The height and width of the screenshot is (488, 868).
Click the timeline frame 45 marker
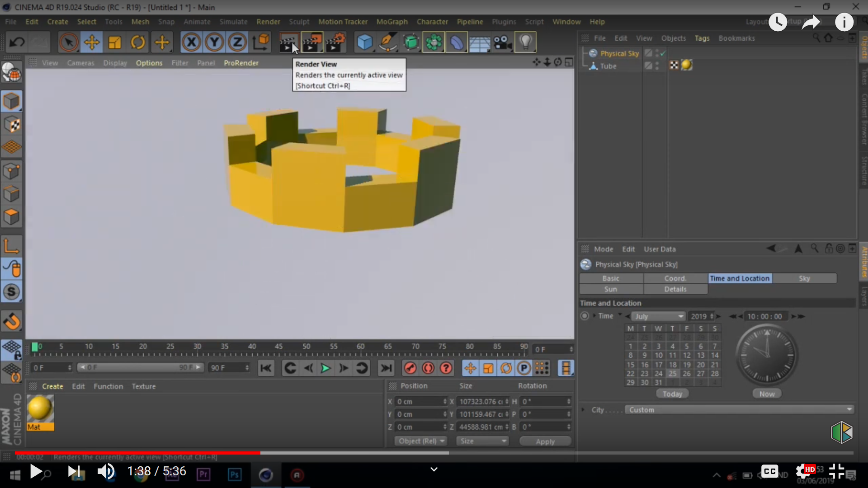coord(279,347)
